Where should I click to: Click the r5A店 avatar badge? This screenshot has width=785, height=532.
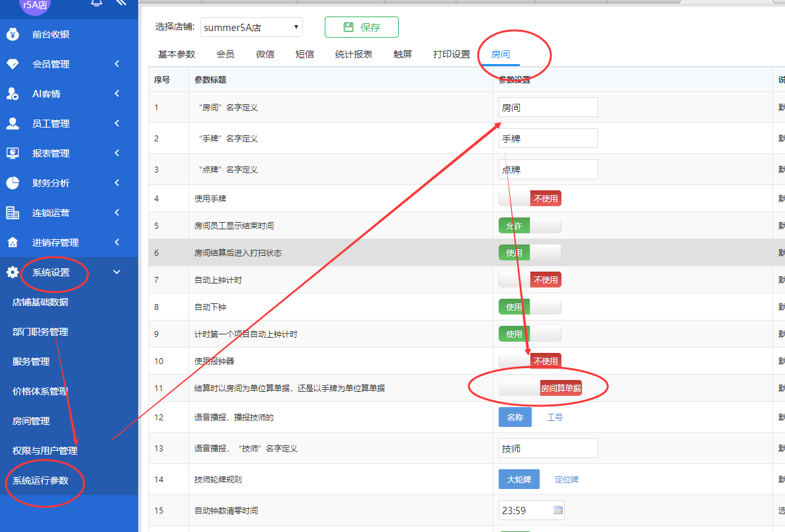[x=35, y=5]
